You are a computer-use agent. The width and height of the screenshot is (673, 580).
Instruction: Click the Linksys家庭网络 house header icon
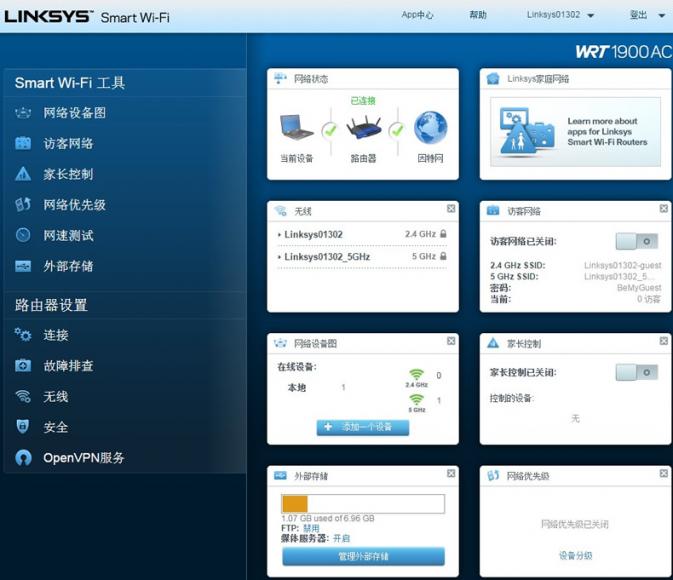[x=493, y=79]
